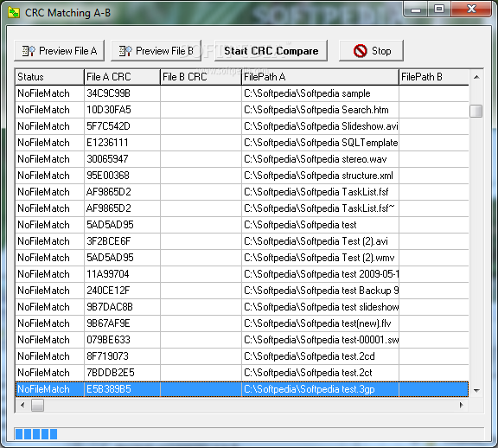Start the CRC Compare process
Screen dimensions: 498x448
pos(271,51)
